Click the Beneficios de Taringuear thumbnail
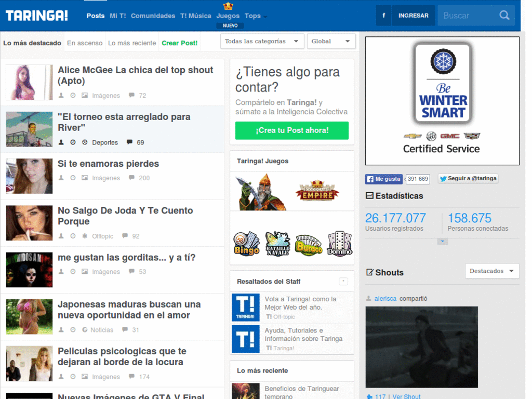The image size is (532, 399). (x=246, y=391)
